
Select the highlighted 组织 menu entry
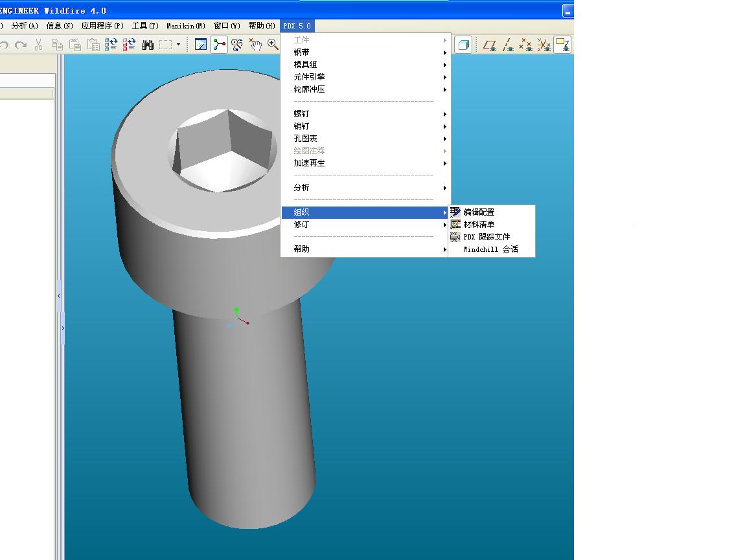365,212
